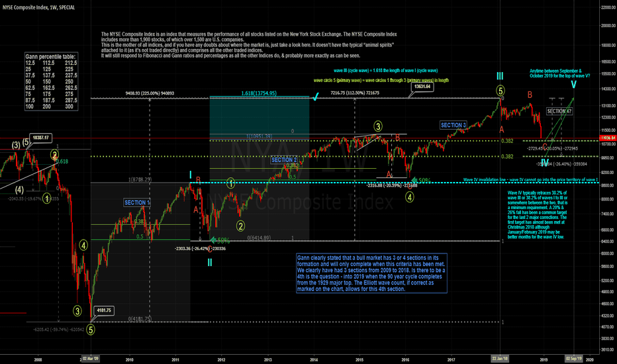Click the -2316.88 (-20.59%) measurement label
Screen dimensions: 617x364
(x=393, y=186)
